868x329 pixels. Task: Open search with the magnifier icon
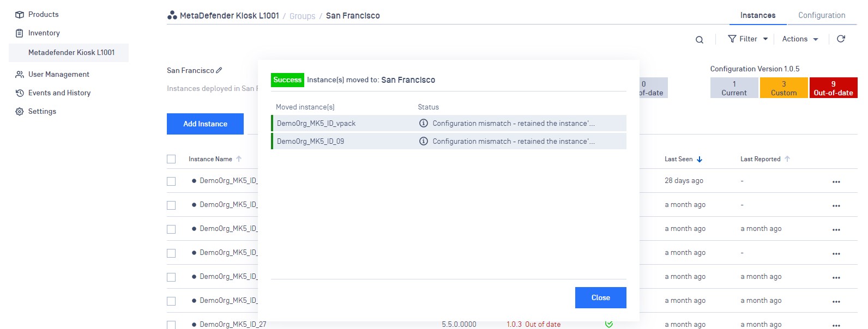pos(700,39)
